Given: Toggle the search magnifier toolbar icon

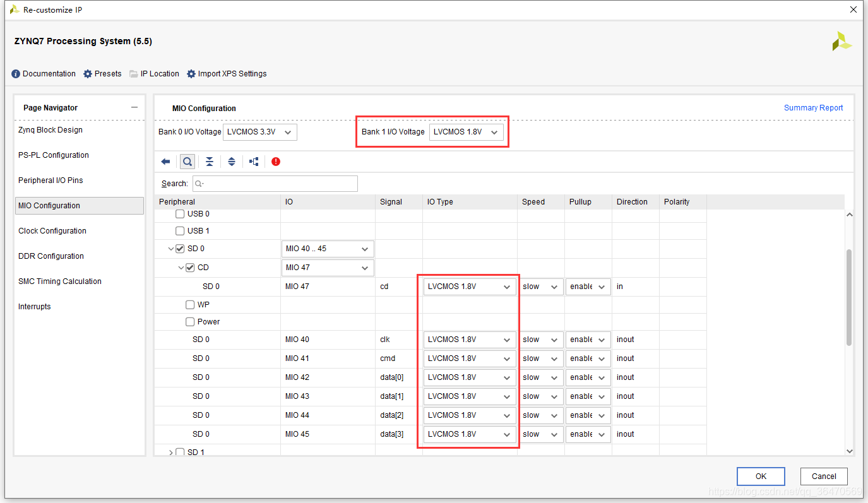Looking at the screenshot, I should coord(187,162).
